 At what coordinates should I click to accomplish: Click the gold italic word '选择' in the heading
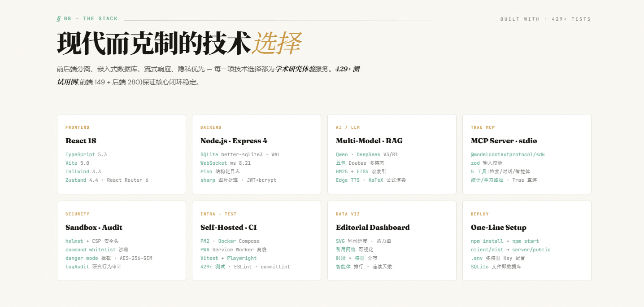pos(276,44)
